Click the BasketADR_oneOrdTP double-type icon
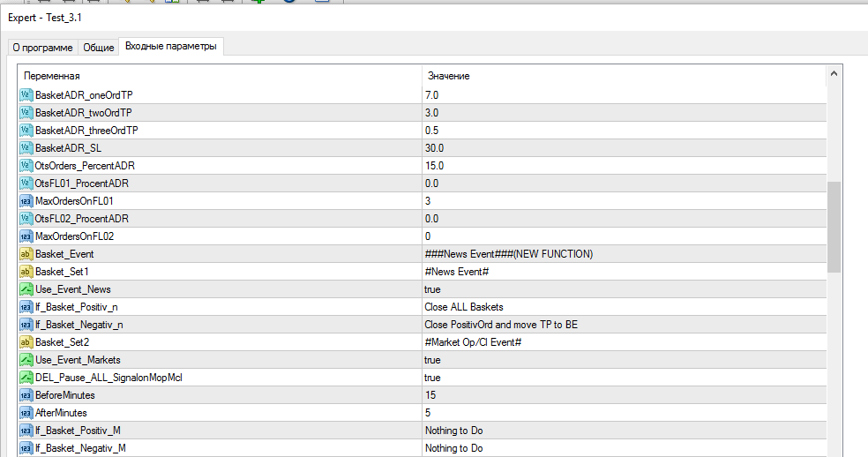This screenshot has width=868, height=457. point(26,94)
